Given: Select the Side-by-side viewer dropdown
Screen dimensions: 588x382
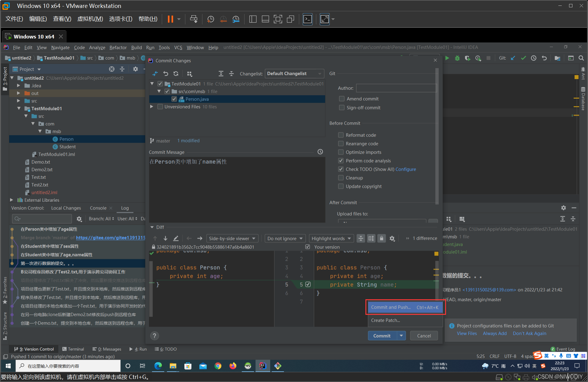Looking at the screenshot, I should tap(232, 238).
